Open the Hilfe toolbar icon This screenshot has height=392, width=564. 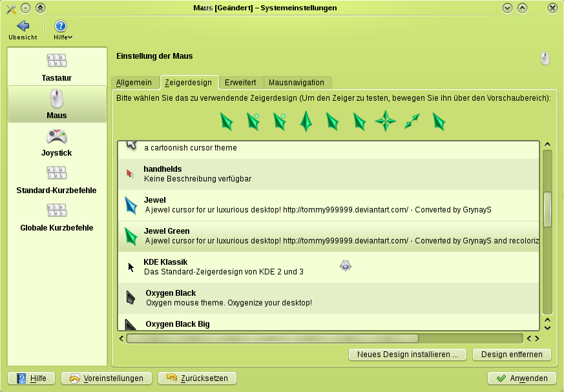coord(61,26)
